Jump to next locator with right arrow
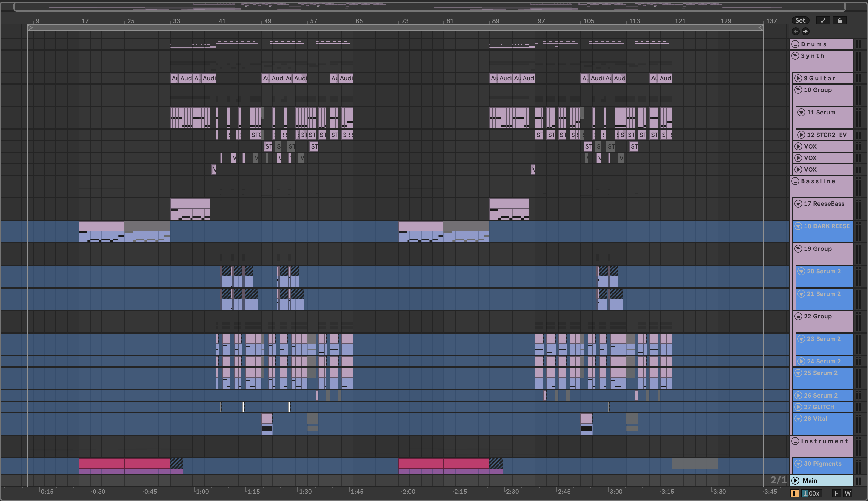The width and height of the screenshot is (868, 501). (805, 31)
